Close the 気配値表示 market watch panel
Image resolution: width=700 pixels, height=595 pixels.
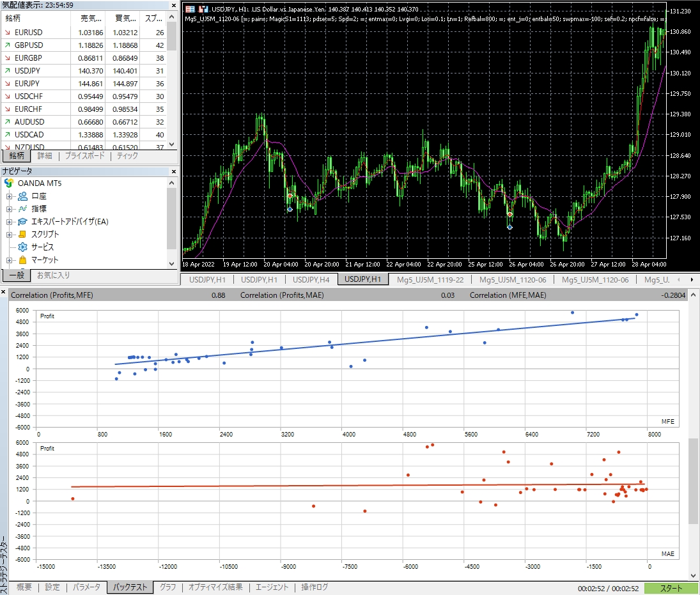(x=174, y=5)
